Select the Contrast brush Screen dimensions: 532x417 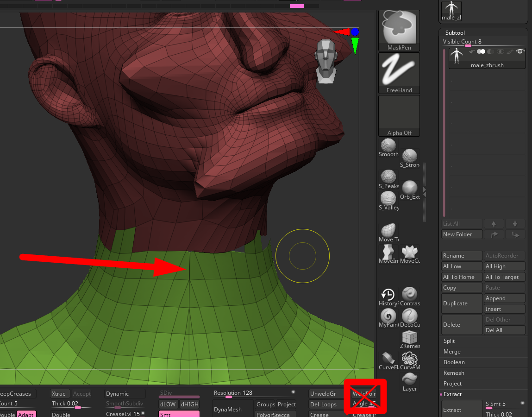coord(409,297)
